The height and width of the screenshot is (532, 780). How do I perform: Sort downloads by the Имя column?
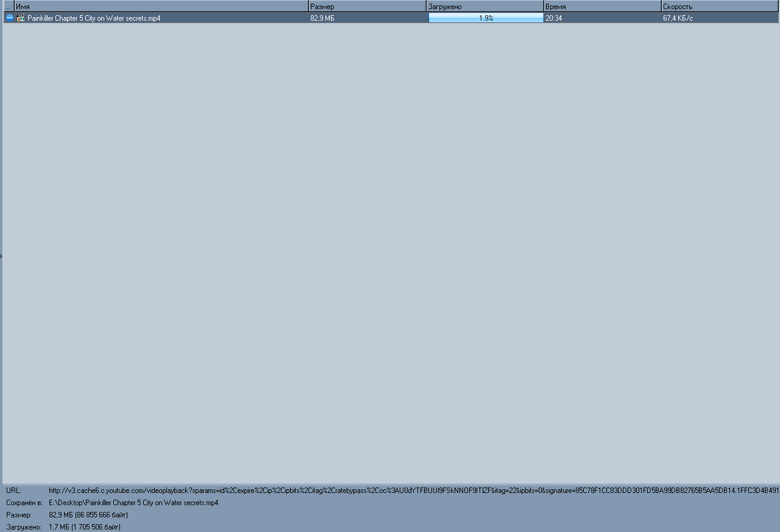click(x=161, y=6)
